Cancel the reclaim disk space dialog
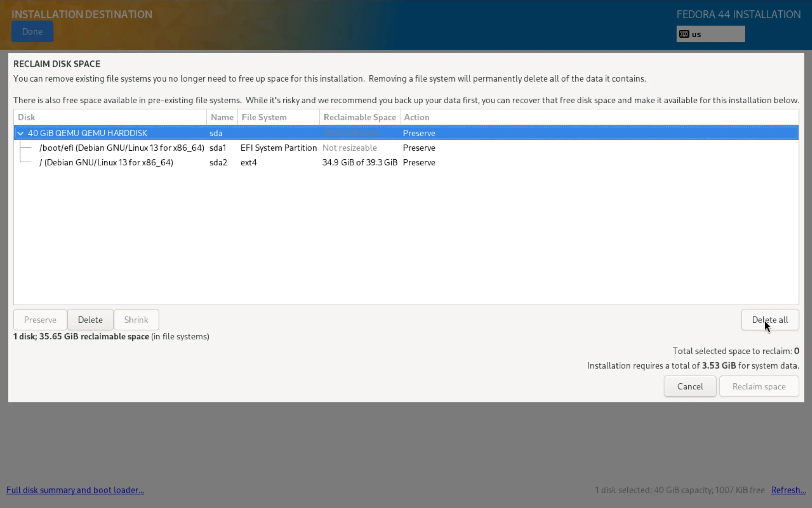 click(x=690, y=386)
